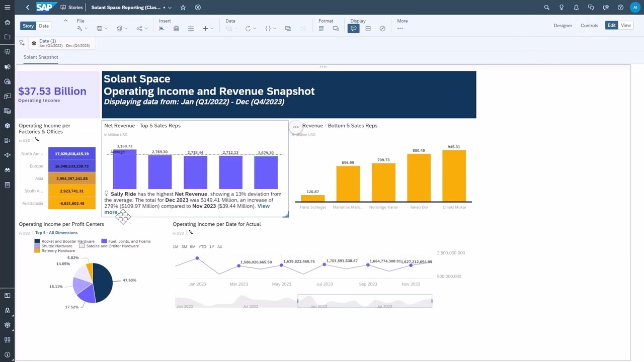The image size is (644, 362).
Task: Insert an input control with sliders icon
Action: point(191,29)
